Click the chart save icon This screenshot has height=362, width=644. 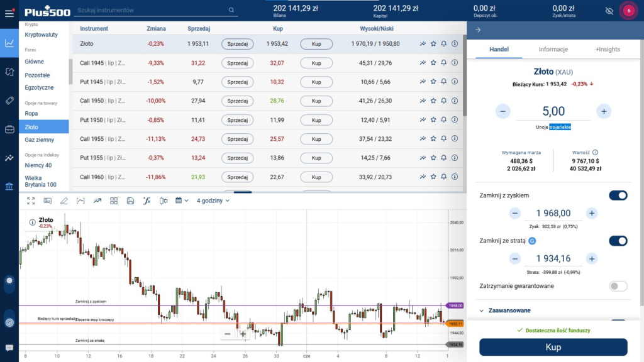(130, 201)
